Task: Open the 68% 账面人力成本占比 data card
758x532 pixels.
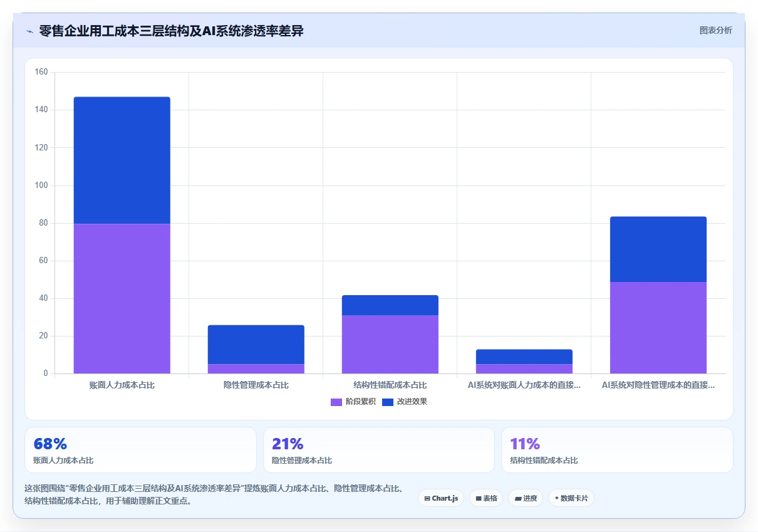Action: coord(140,450)
